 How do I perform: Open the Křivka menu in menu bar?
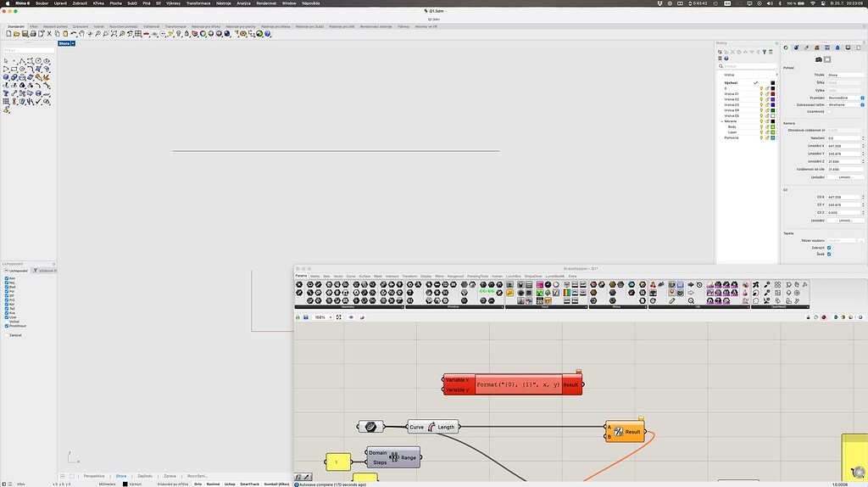tap(98, 3)
